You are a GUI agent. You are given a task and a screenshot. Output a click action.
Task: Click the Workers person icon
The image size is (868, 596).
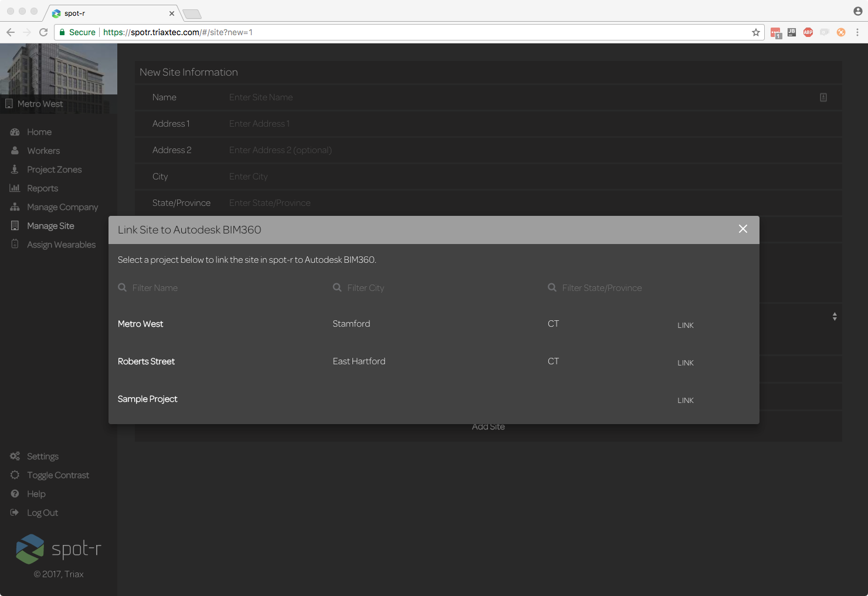point(15,151)
